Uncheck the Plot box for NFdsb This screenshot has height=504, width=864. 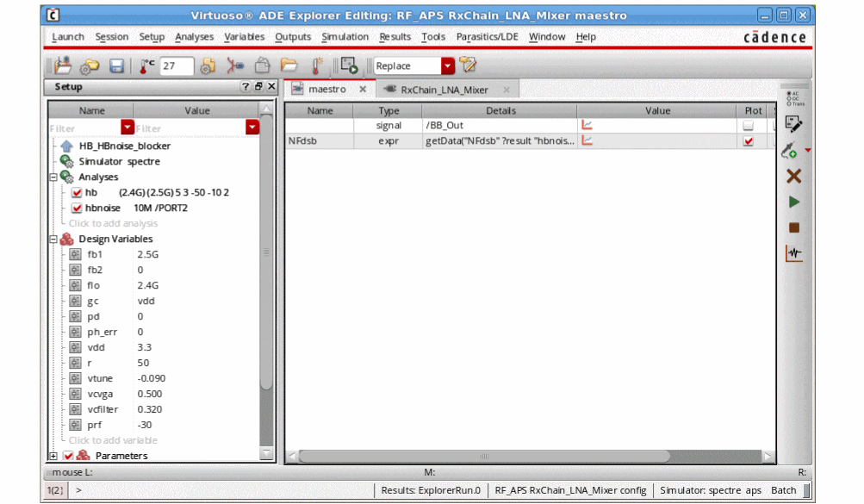pos(748,141)
